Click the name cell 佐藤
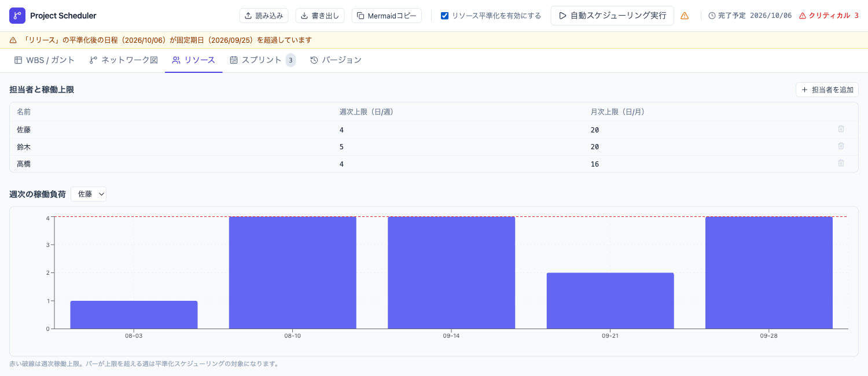868x376 pixels. pyautogui.click(x=24, y=130)
